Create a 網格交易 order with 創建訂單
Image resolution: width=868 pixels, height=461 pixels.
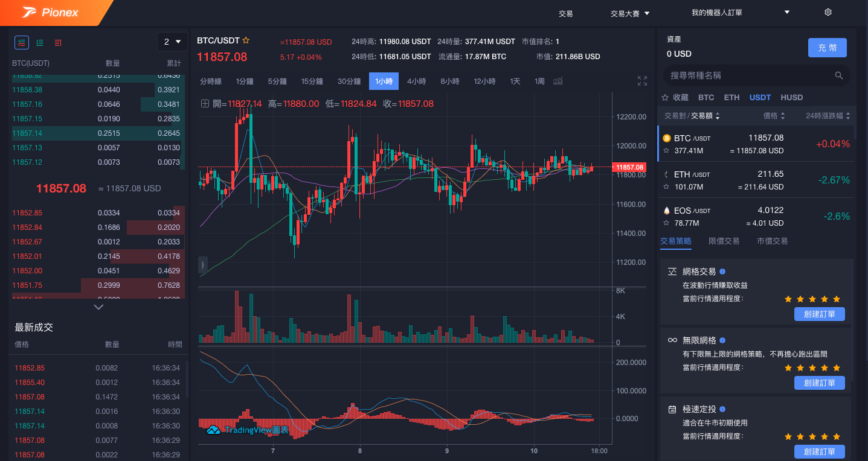pyautogui.click(x=820, y=314)
